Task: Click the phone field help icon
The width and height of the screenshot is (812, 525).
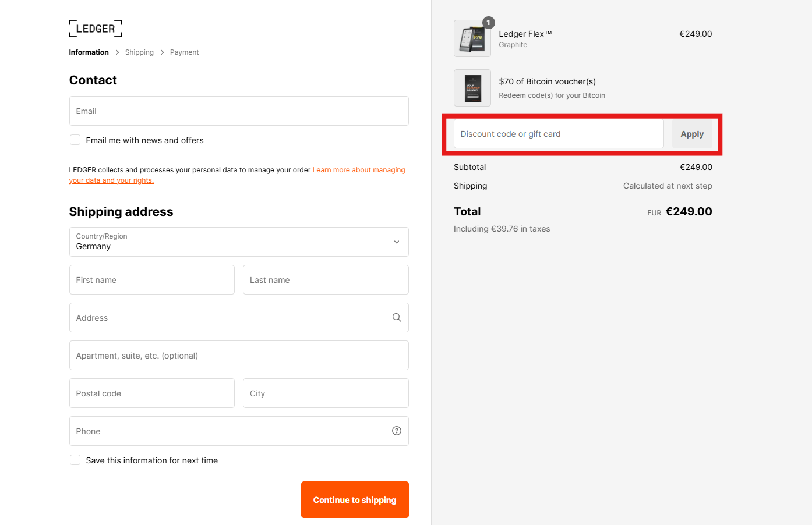Action: [397, 431]
